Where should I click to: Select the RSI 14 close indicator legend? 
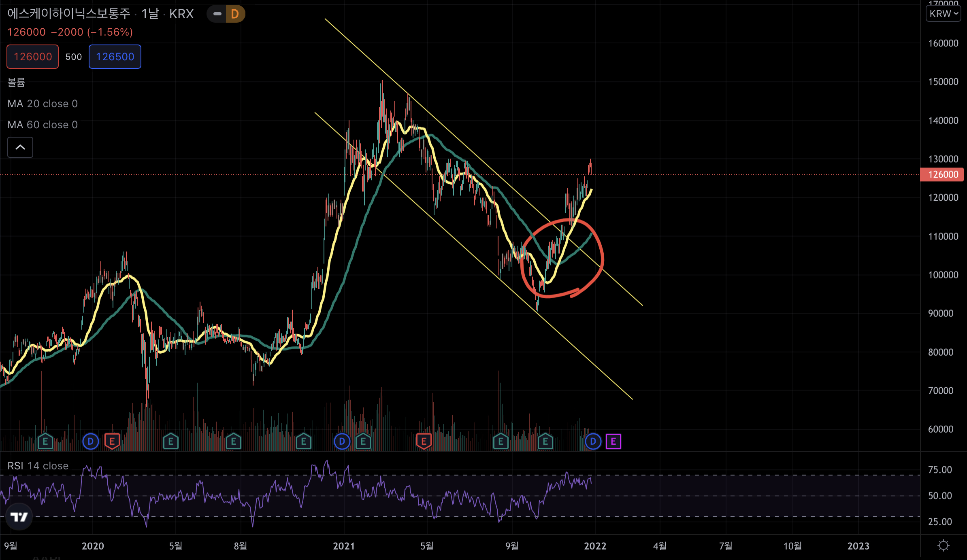tap(38, 466)
